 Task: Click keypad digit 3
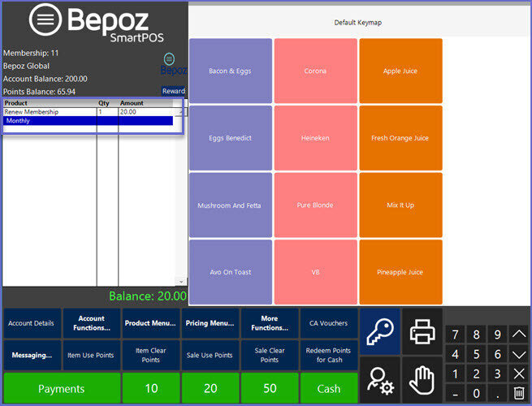(x=497, y=374)
